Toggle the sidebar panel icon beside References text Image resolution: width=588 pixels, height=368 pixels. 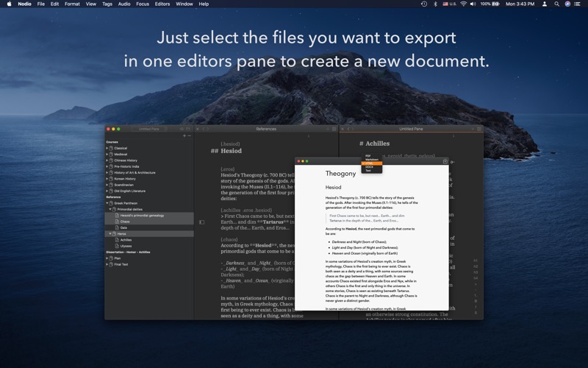coord(201,222)
